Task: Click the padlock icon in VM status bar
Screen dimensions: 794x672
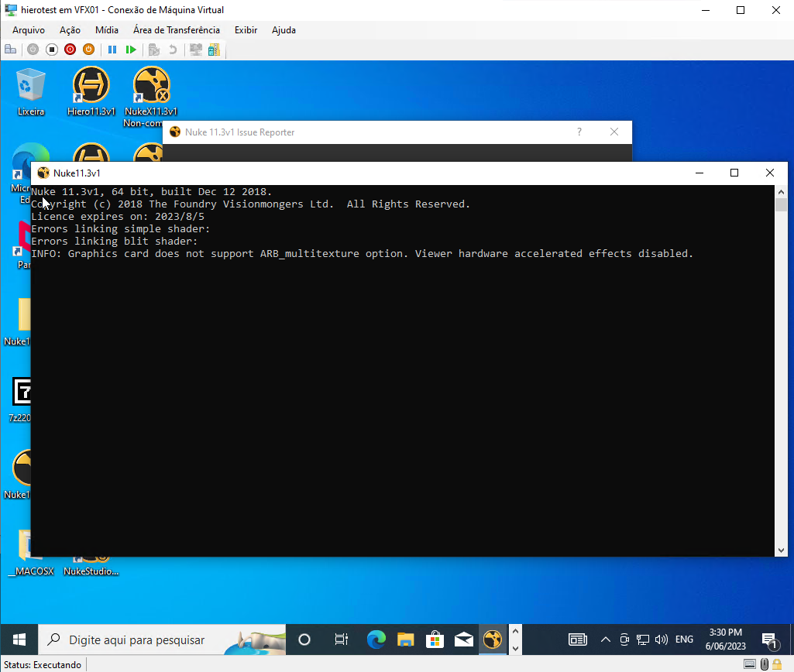Action: 777,664
